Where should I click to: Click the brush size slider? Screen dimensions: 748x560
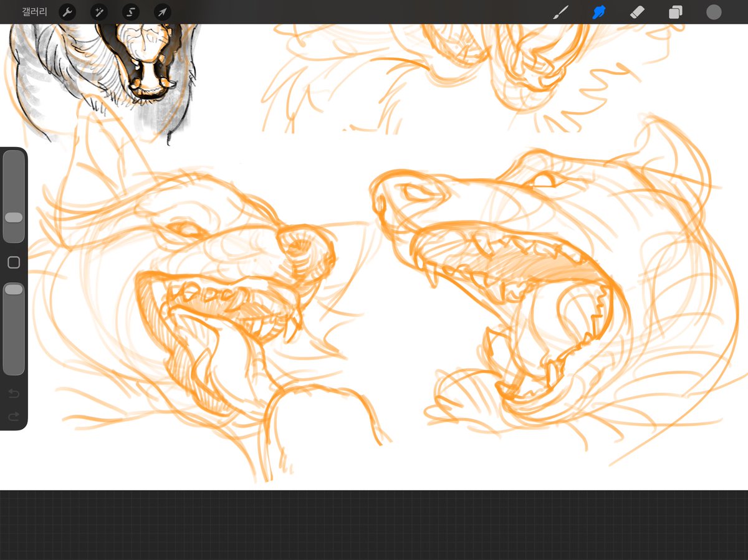(14, 197)
